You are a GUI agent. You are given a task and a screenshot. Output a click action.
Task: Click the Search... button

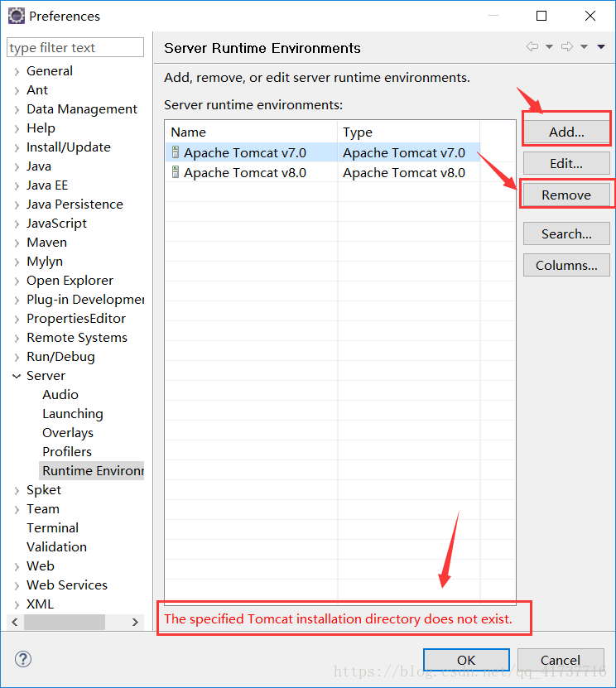coord(566,233)
